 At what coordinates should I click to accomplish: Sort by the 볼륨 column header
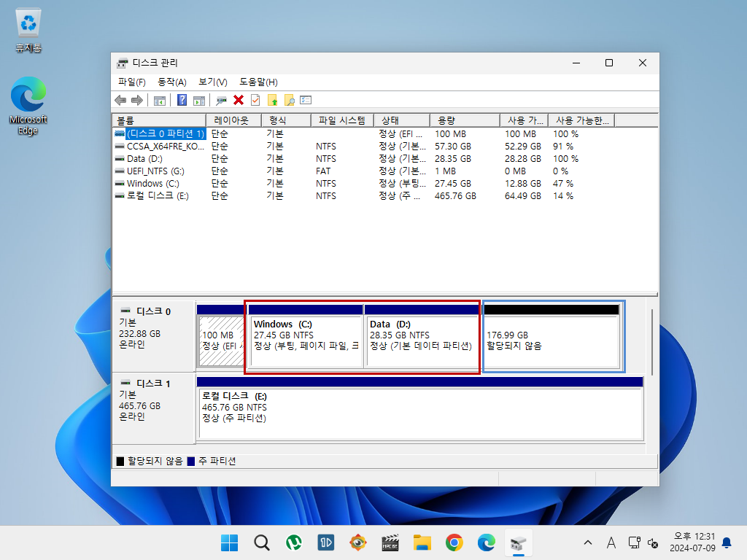pos(159,120)
